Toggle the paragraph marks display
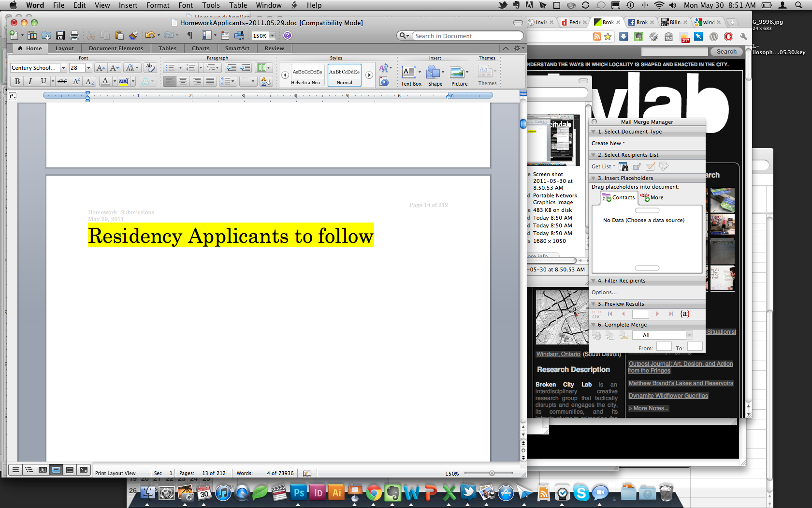Image resolution: width=812 pixels, height=508 pixels. pos(190,35)
